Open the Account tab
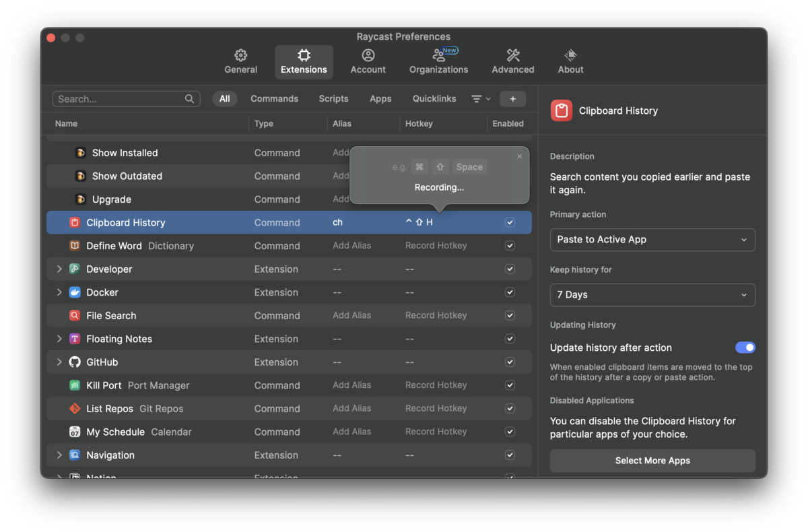This screenshot has height=532, width=808. [368, 61]
